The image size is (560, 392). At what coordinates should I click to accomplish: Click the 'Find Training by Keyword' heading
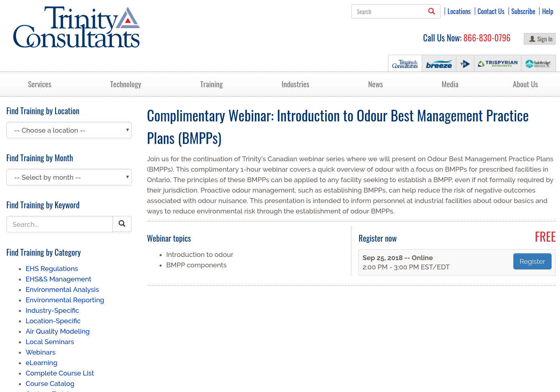click(43, 205)
